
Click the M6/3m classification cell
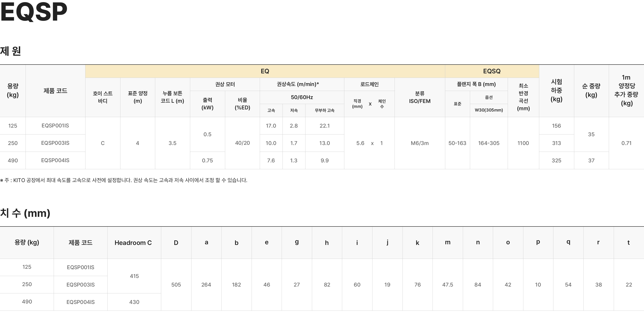[x=419, y=143]
